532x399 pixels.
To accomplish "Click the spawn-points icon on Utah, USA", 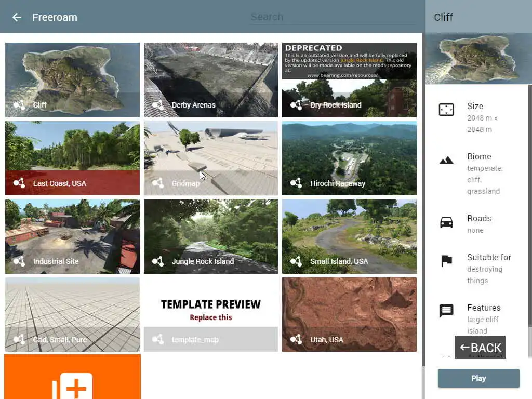I will pos(296,339).
